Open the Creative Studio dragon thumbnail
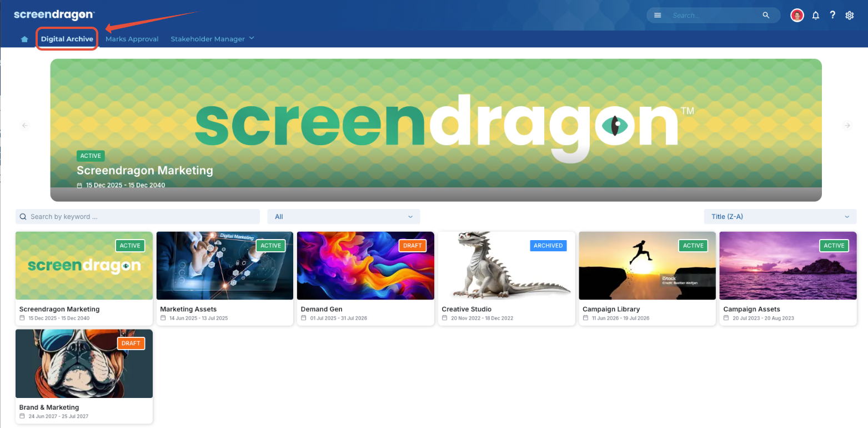Image resolution: width=868 pixels, height=428 pixels. coord(506,266)
